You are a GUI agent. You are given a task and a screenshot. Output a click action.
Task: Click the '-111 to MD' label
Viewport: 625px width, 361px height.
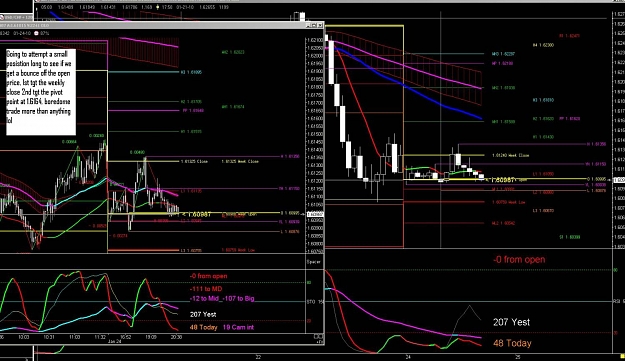[x=206, y=289]
